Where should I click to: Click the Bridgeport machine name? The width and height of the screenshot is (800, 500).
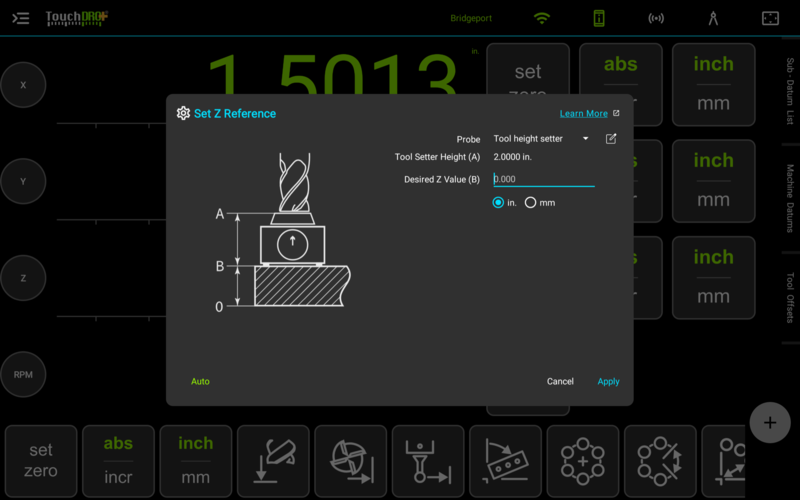pos(471,18)
